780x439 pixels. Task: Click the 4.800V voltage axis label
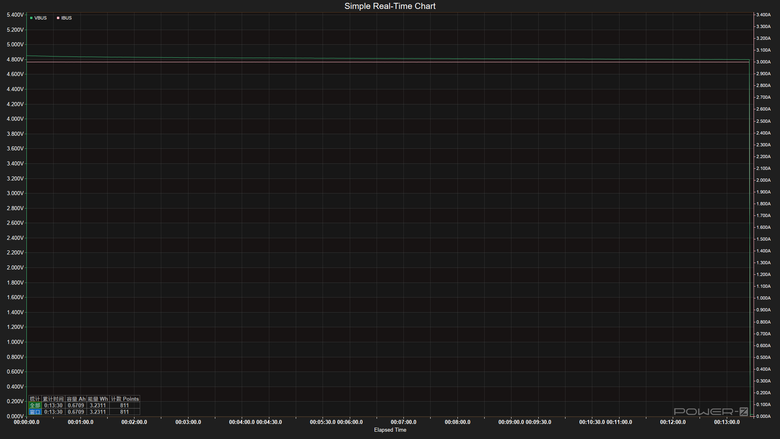[15, 59]
